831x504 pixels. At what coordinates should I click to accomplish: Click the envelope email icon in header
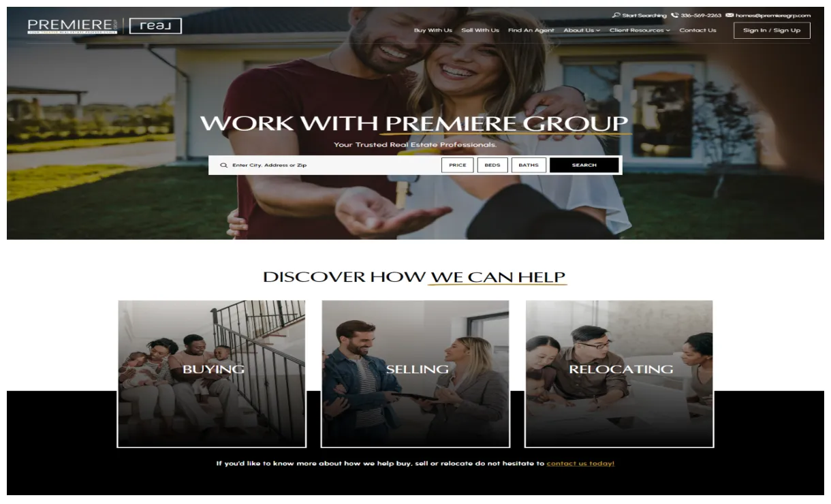(x=730, y=15)
